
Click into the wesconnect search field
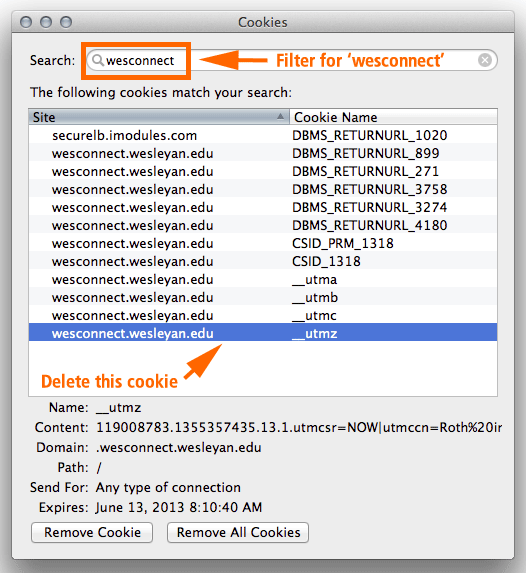[292, 60]
